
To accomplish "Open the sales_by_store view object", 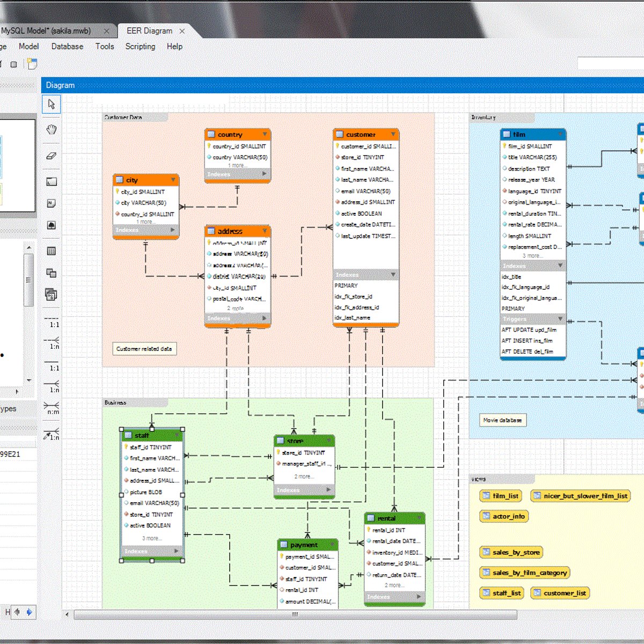I will [x=510, y=552].
